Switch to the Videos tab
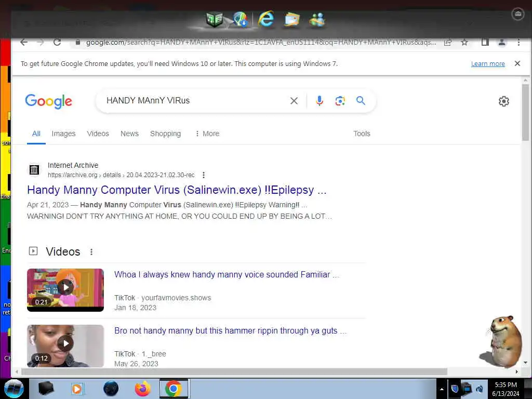 [x=98, y=134]
